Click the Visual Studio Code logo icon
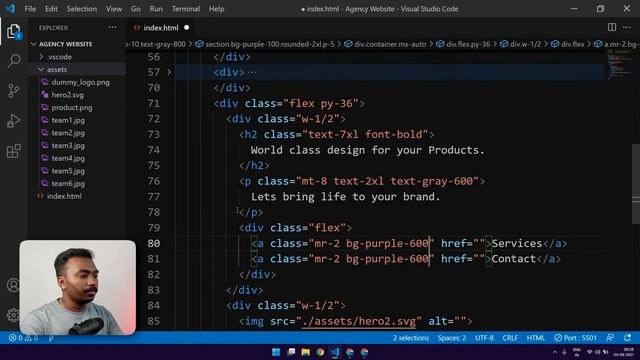 coord(10,9)
